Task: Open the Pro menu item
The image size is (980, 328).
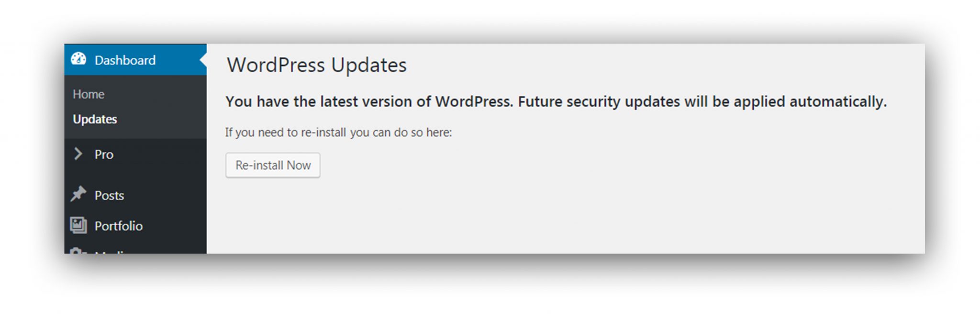Action: (x=104, y=154)
